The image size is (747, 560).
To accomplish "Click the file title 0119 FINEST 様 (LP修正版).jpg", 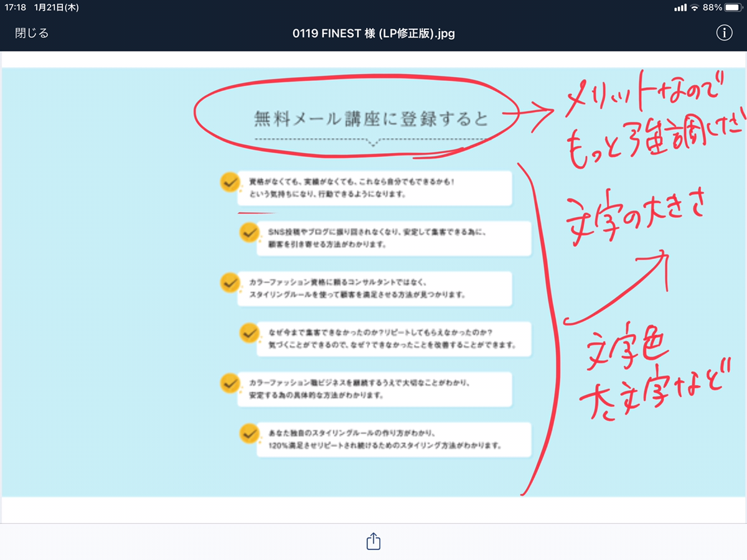I will click(374, 33).
